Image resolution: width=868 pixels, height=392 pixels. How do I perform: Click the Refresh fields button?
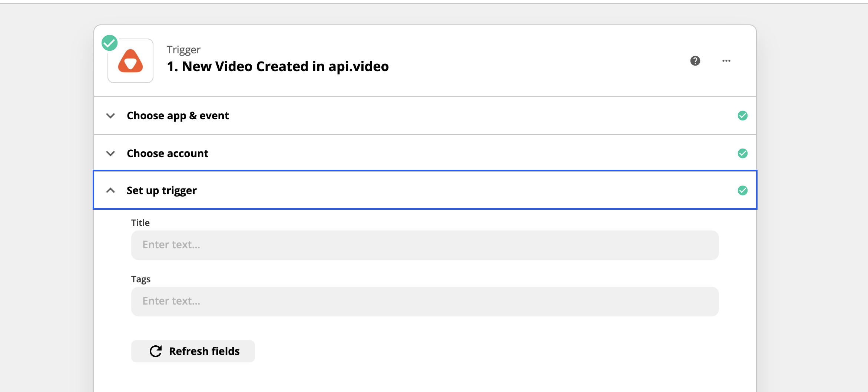click(x=192, y=351)
